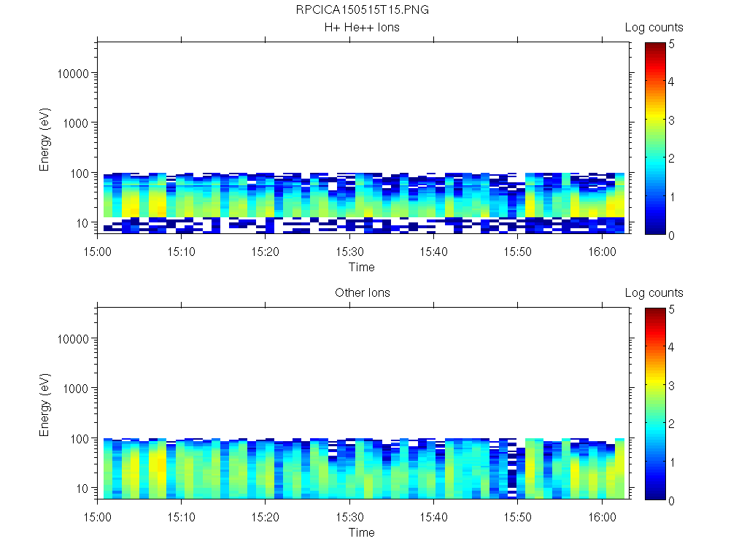Click the 10000 energy label on bottom plot

pyautogui.click(x=73, y=339)
